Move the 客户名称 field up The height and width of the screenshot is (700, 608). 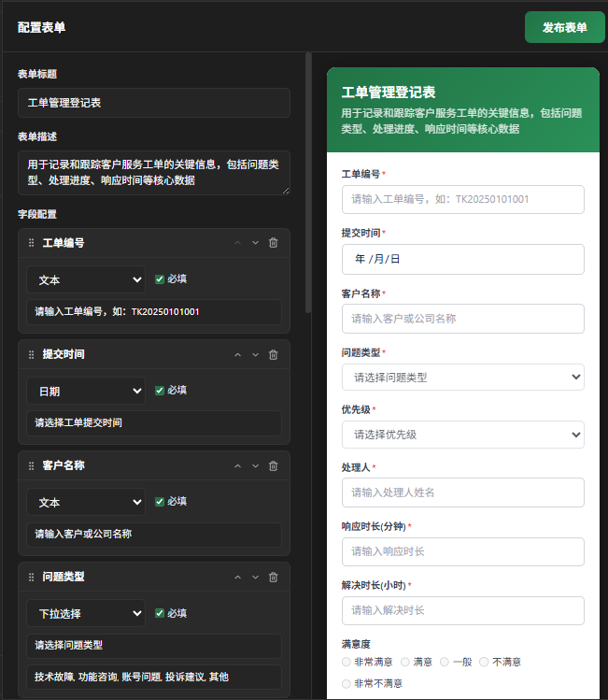pyautogui.click(x=238, y=466)
